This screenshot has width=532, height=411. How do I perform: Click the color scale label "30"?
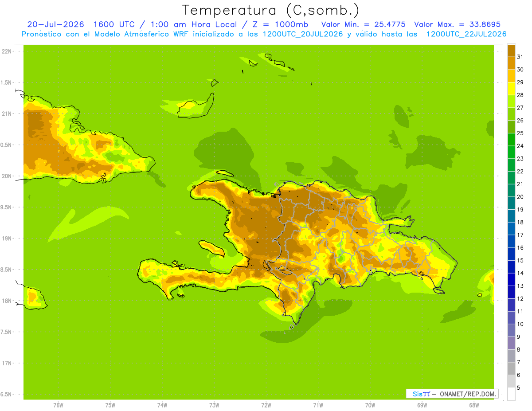[520, 70]
